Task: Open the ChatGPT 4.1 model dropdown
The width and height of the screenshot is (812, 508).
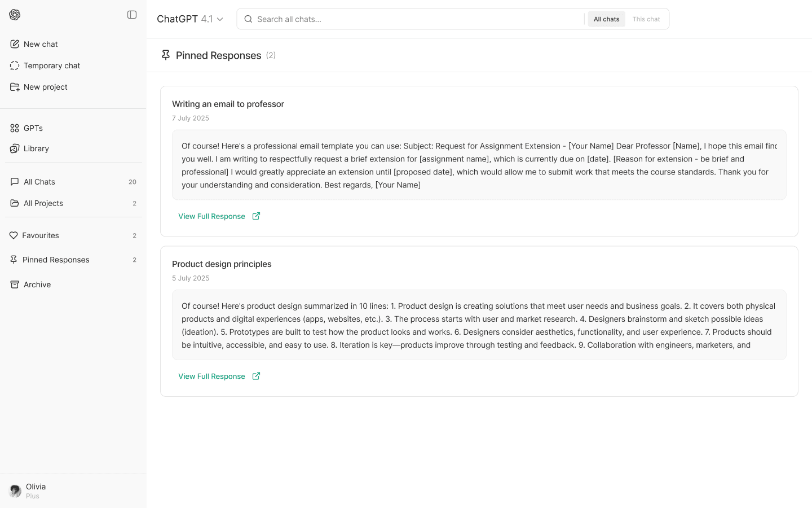Action: click(190, 19)
